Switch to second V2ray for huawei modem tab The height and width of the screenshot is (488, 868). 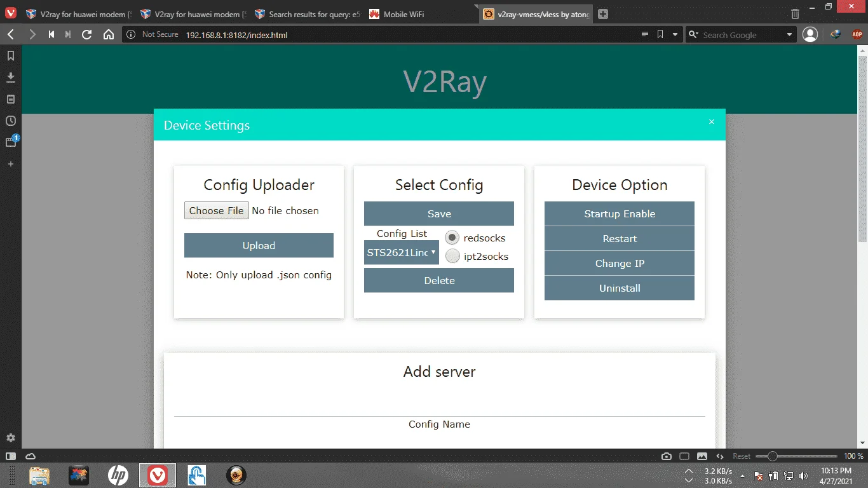point(193,14)
